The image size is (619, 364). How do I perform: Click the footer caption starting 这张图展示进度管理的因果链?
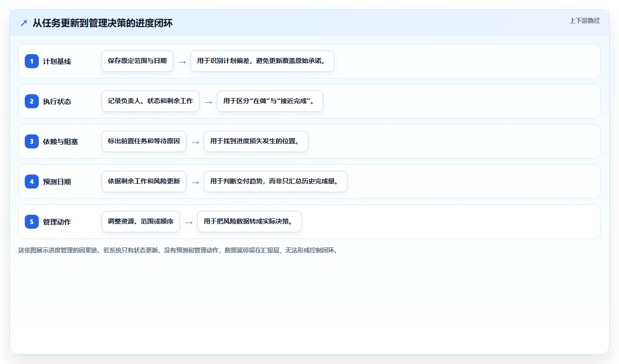click(x=178, y=250)
